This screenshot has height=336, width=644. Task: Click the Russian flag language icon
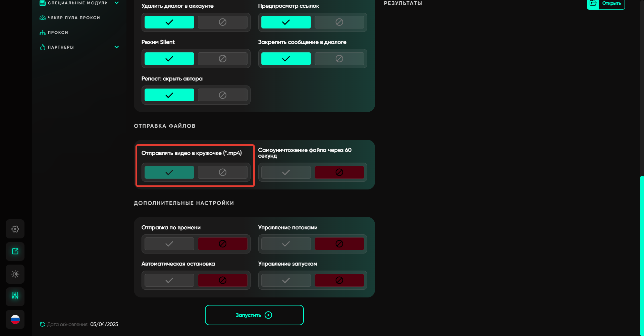click(x=15, y=319)
